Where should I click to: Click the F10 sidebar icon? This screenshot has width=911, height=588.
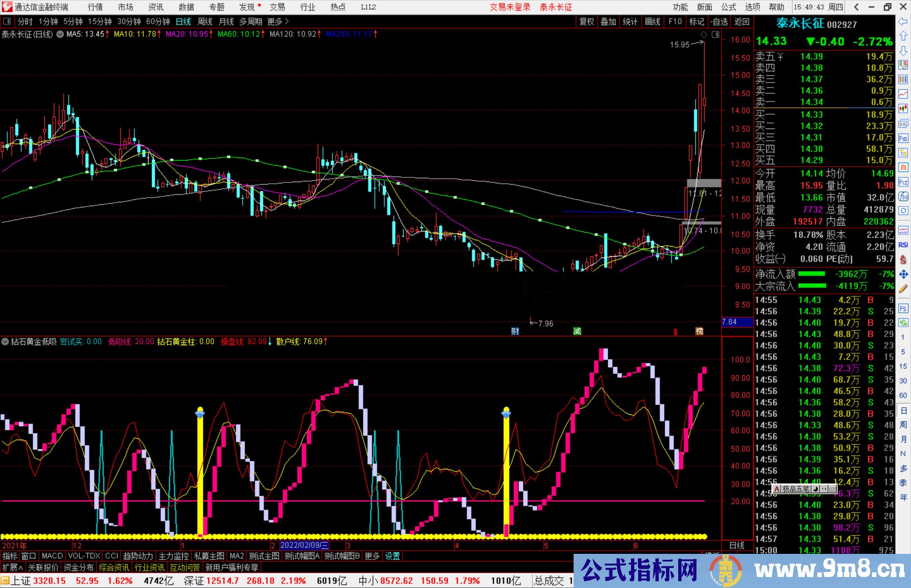pyautogui.click(x=903, y=138)
